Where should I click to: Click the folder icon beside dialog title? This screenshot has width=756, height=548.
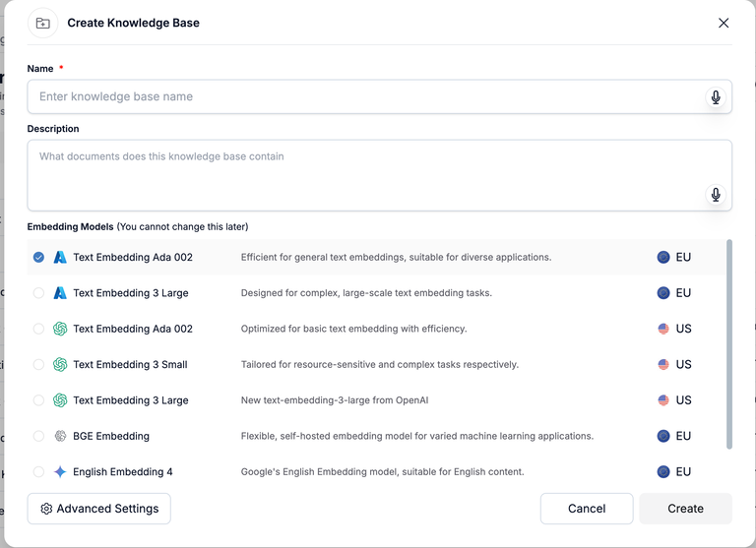click(42, 23)
